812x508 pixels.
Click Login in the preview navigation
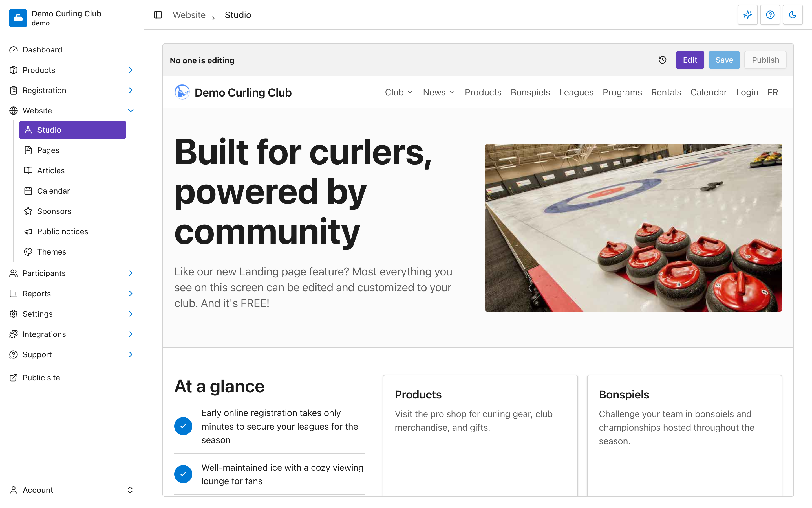coord(747,92)
